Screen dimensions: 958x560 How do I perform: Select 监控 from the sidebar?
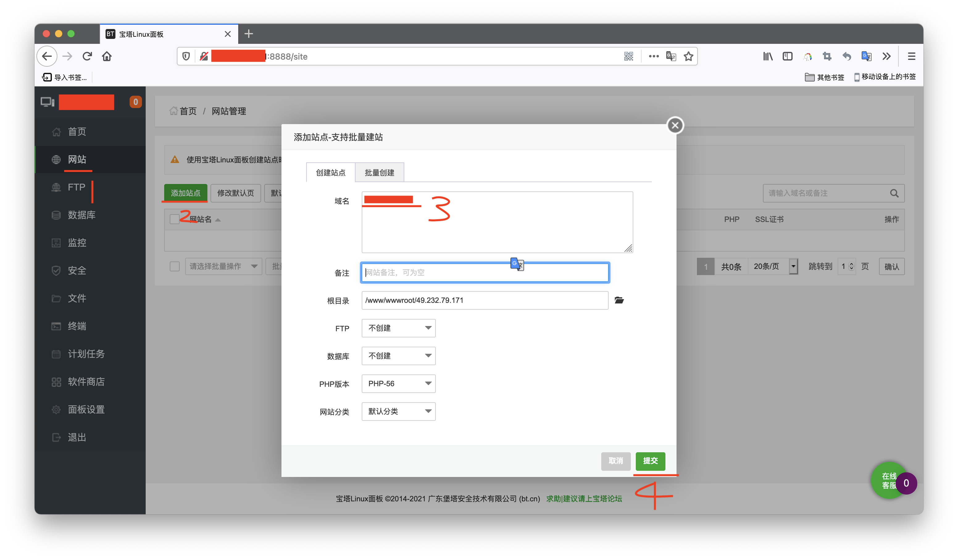click(x=77, y=243)
